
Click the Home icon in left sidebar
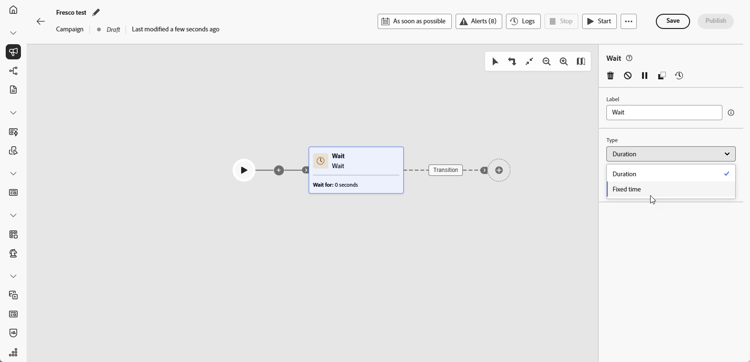pos(13,10)
